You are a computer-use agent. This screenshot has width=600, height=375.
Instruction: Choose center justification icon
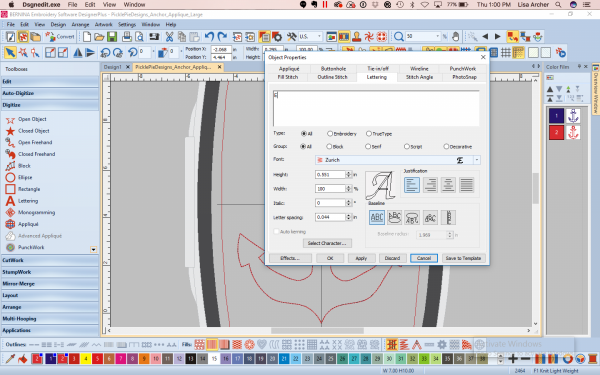point(448,185)
